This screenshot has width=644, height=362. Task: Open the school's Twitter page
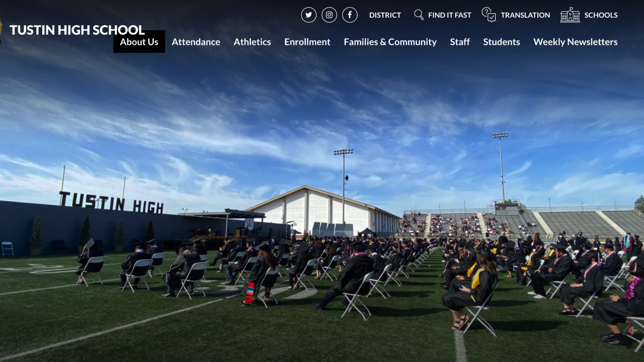coord(309,15)
